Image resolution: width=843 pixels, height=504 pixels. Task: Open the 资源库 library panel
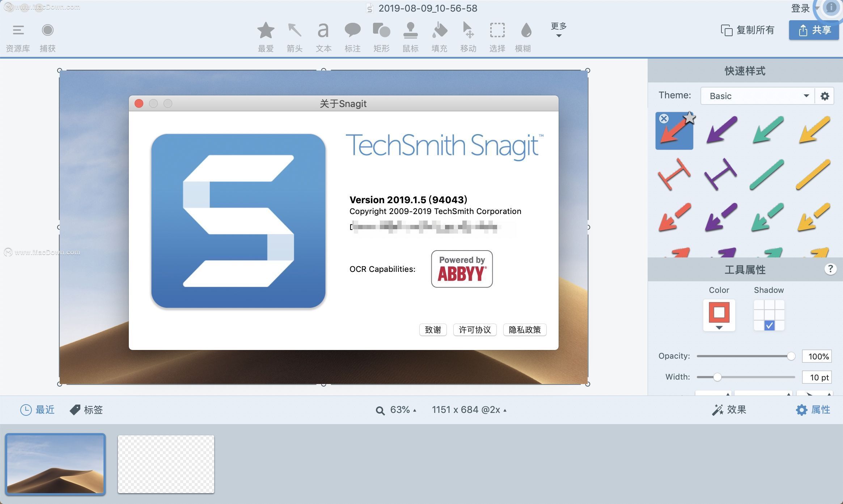pos(18,38)
